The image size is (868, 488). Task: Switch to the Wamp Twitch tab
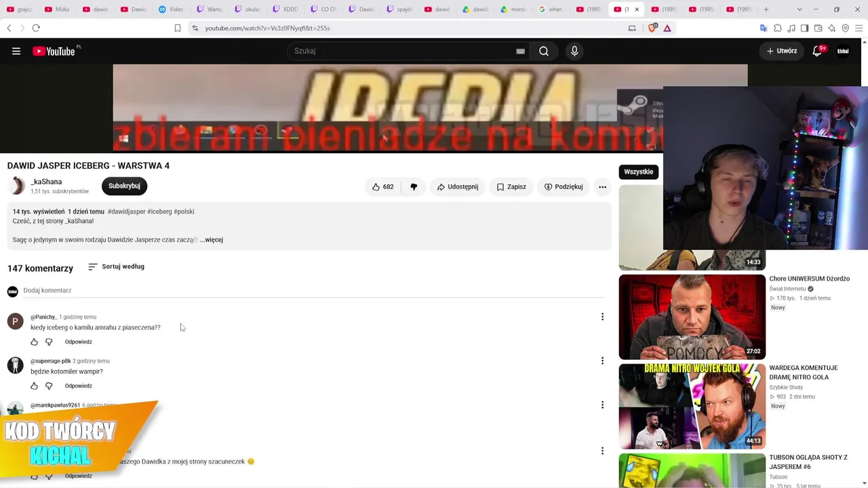(210, 9)
